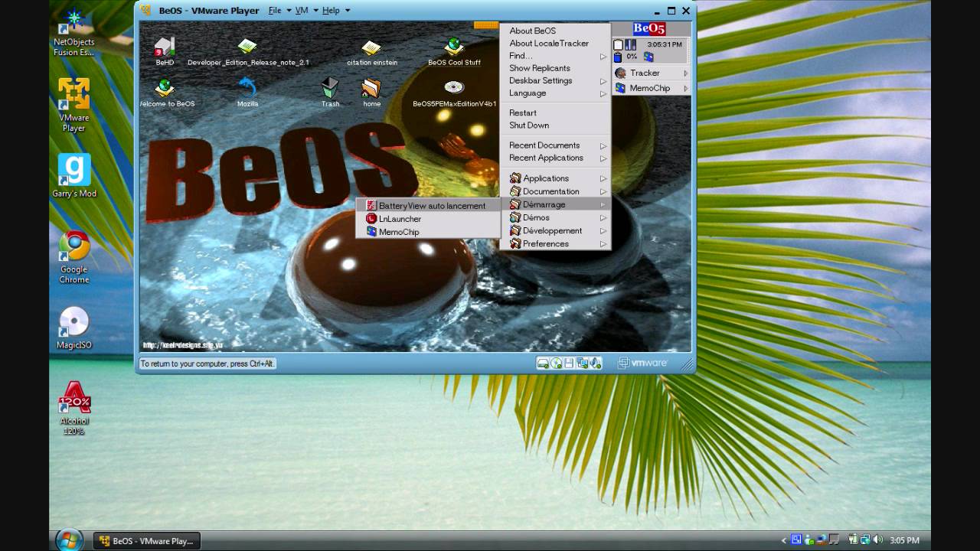The image size is (980, 551).
Task: Choose Shut Down in the Be menu
Action: pos(555,125)
